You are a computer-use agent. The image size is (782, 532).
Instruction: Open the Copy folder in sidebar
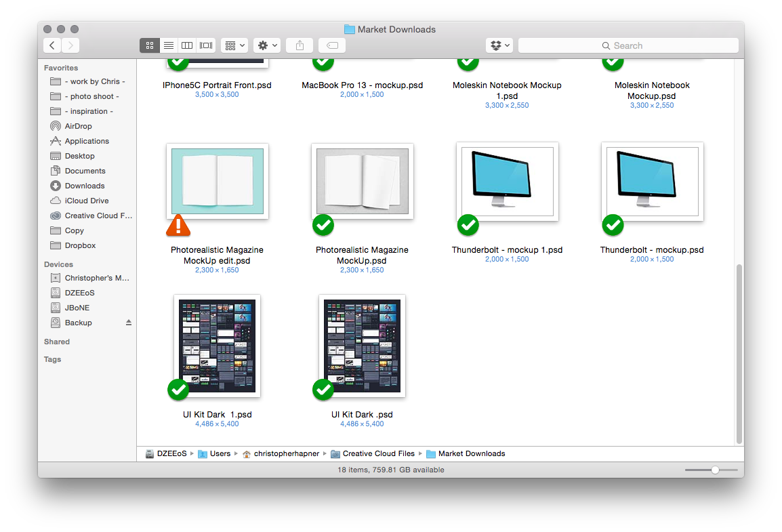click(87, 231)
